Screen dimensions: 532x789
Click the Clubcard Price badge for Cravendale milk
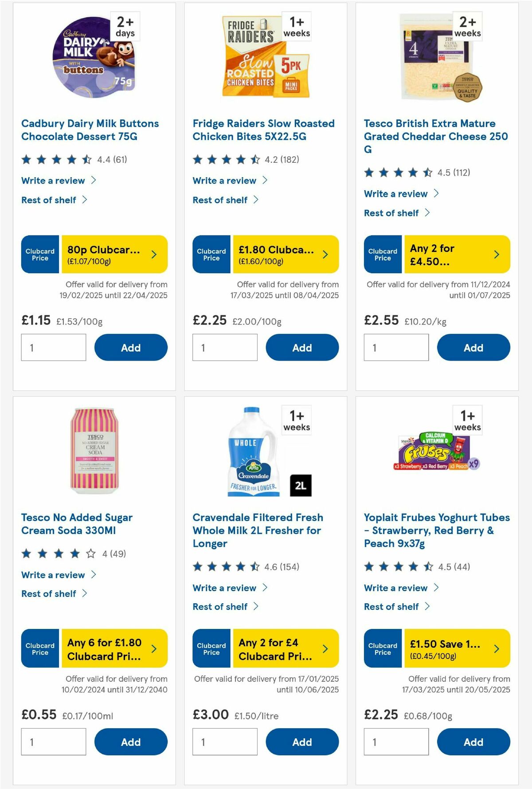pyautogui.click(x=211, y=648)
